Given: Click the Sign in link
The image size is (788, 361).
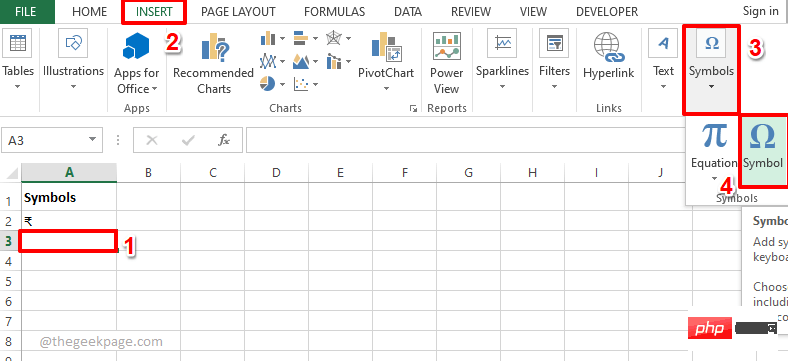Looking at the screenshot, I should [760, 11].
